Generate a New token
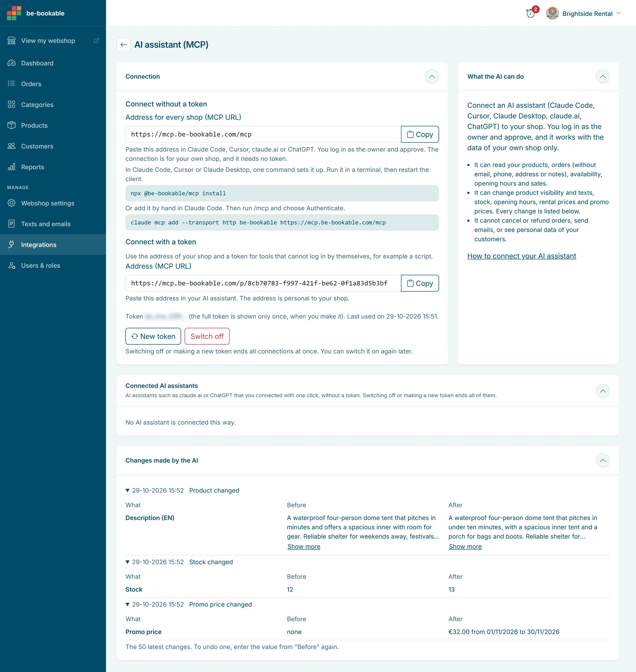This screenshot has width=636, height=672. [x=153, y=336]
